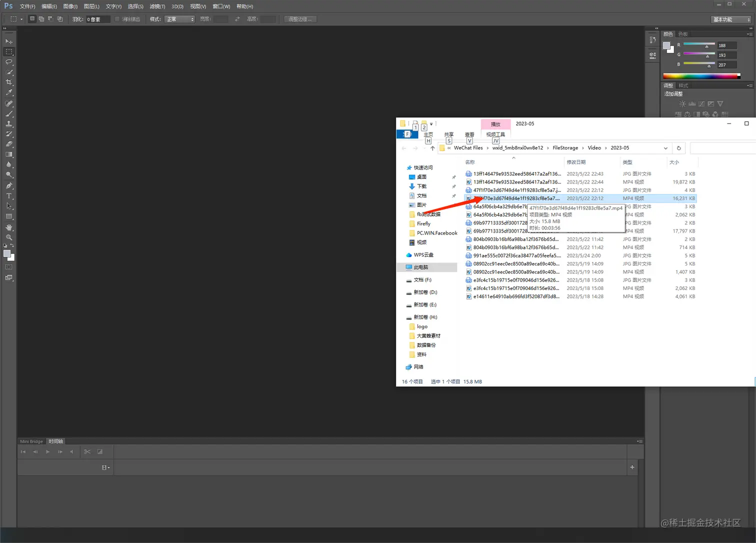Click the 羽化 feather input field

click(98, 19)
